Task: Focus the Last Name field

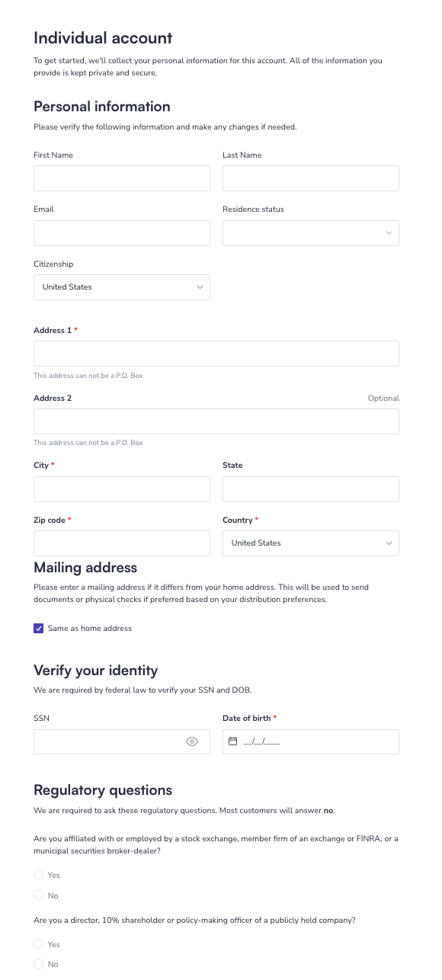Action: click(311, 178)
